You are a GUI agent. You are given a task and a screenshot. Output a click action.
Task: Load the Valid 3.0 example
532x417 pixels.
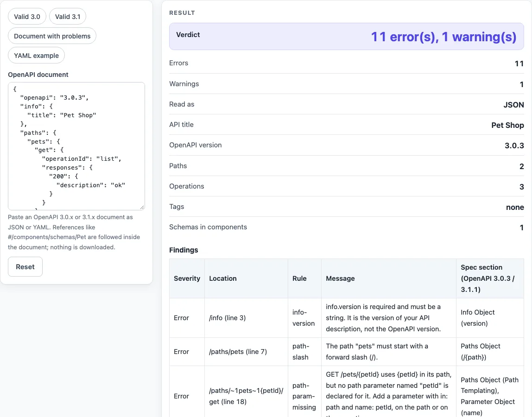[27, 17]
